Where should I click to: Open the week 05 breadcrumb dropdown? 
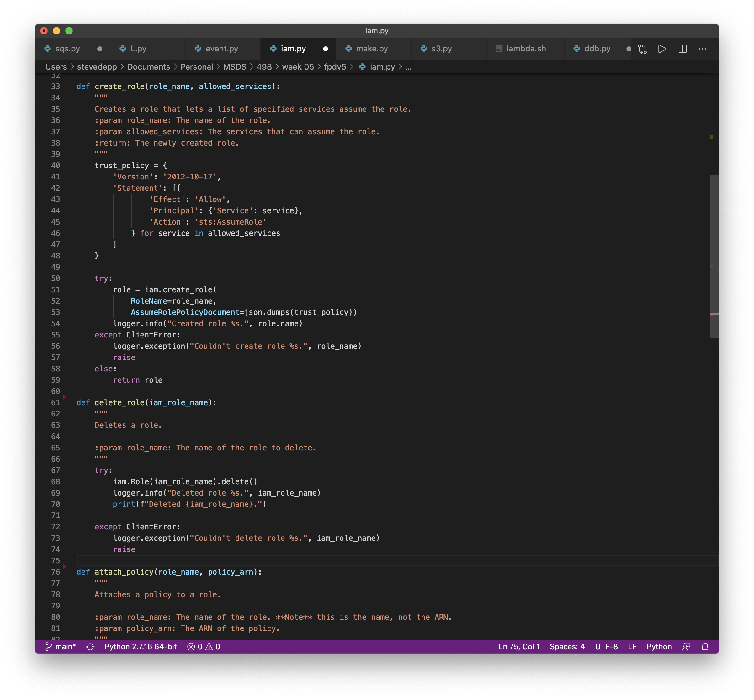(x=299, y=67)
